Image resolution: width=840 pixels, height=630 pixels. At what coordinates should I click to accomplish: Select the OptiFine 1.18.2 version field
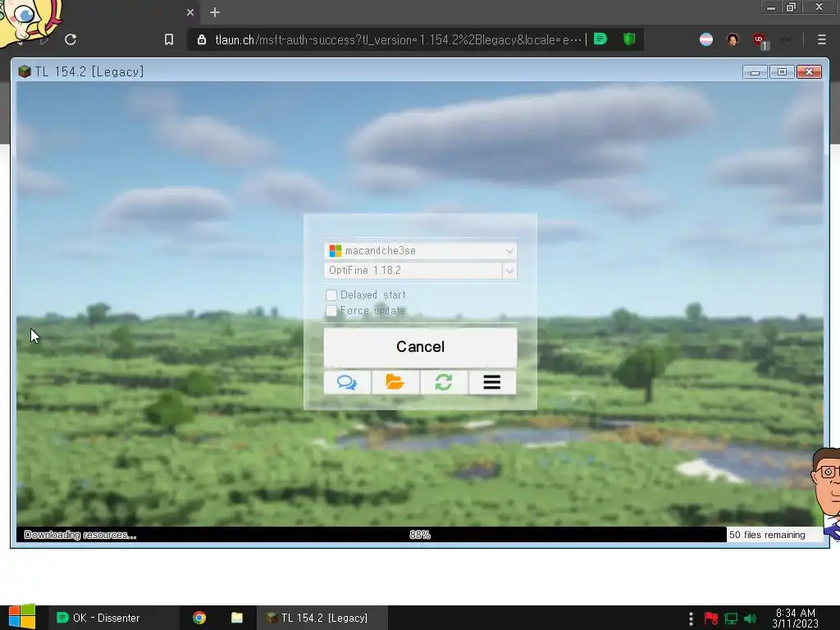coord(413,271)
